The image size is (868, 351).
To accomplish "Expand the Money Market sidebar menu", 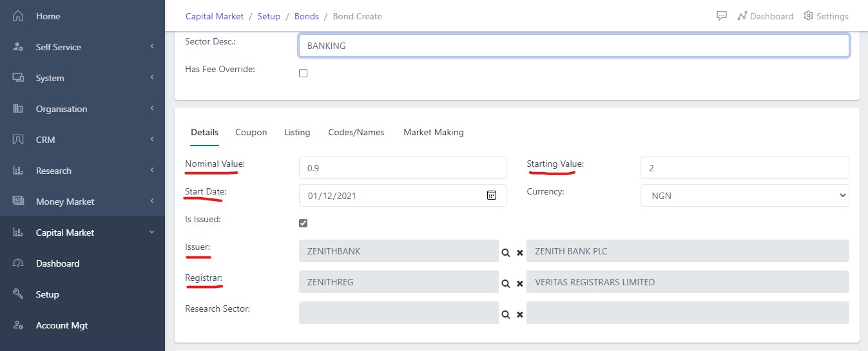I will [x=82, y=202].
